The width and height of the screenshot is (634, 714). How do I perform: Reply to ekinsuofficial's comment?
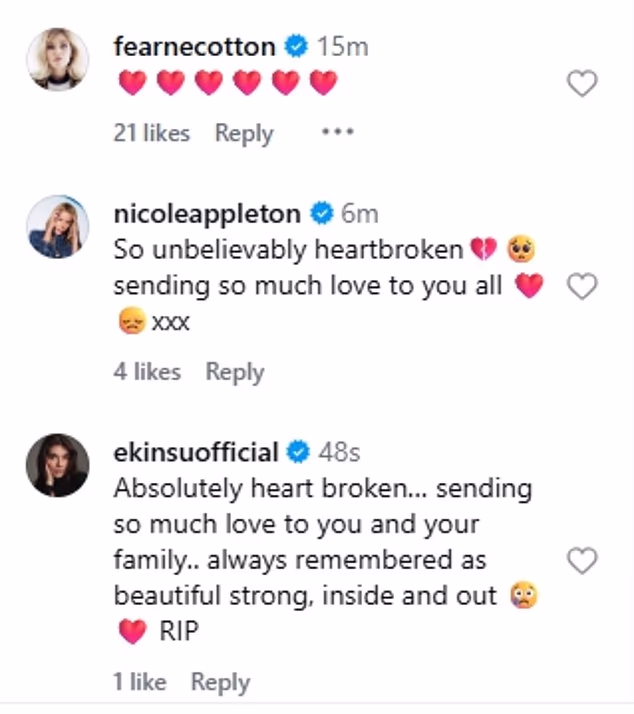pyautogui.click(x=220, y=682)
